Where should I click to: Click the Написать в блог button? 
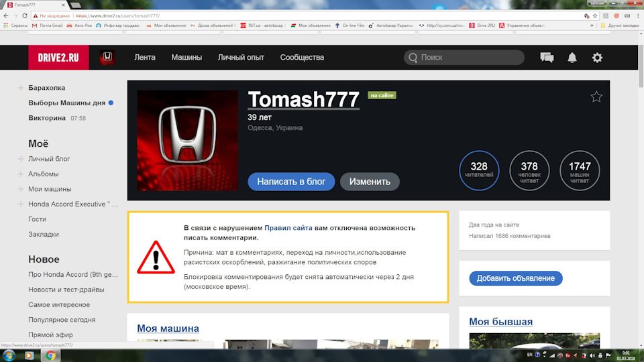(x=291, y=182)
